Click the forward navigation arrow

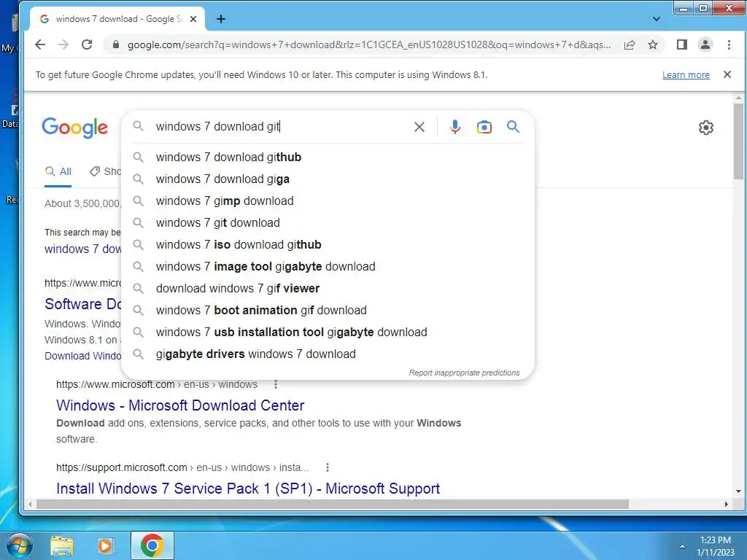63,44
